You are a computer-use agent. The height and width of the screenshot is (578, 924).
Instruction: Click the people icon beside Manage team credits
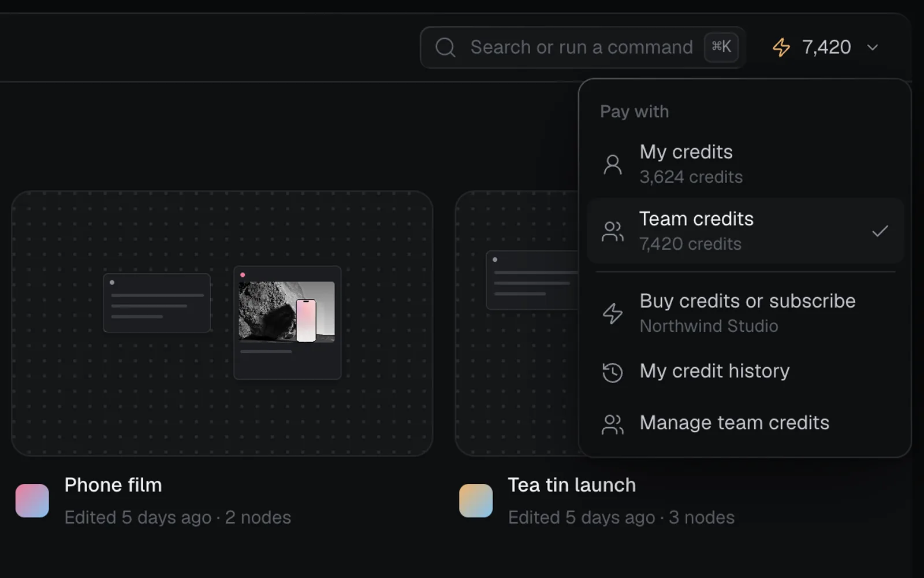click(613, 424)
